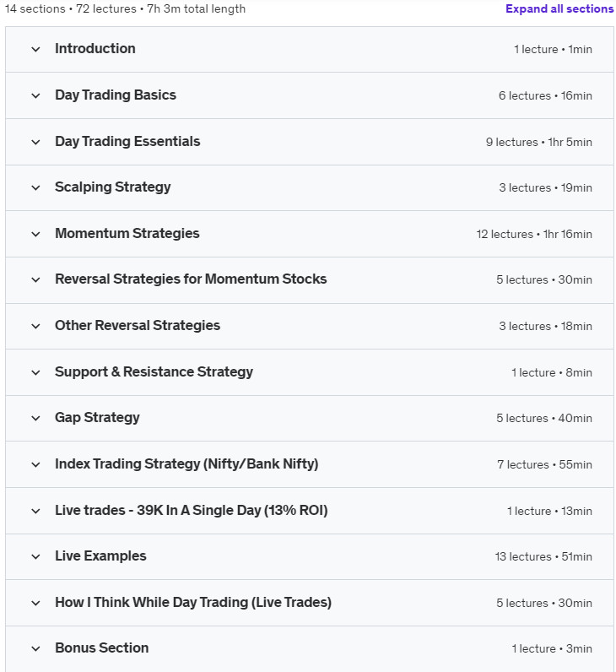
Task: Click the chevron next to Other Reversal Strategies
Action: (36, 326)
